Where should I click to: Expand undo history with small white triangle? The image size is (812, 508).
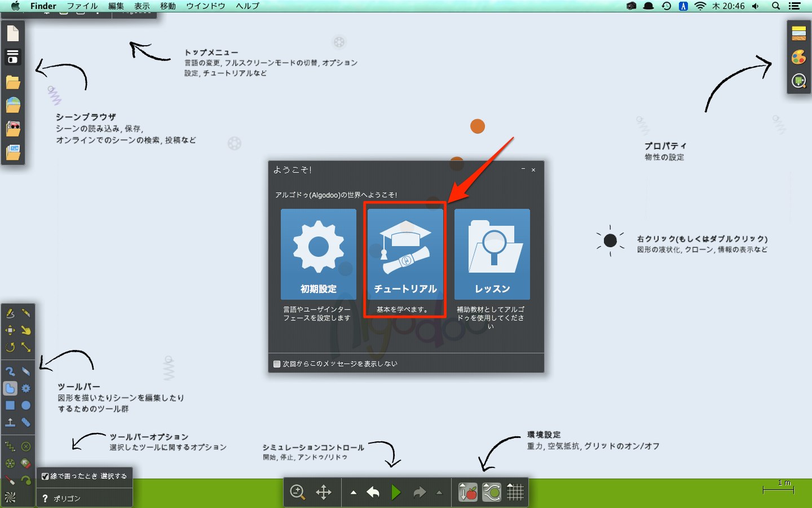tap(354, 493)
